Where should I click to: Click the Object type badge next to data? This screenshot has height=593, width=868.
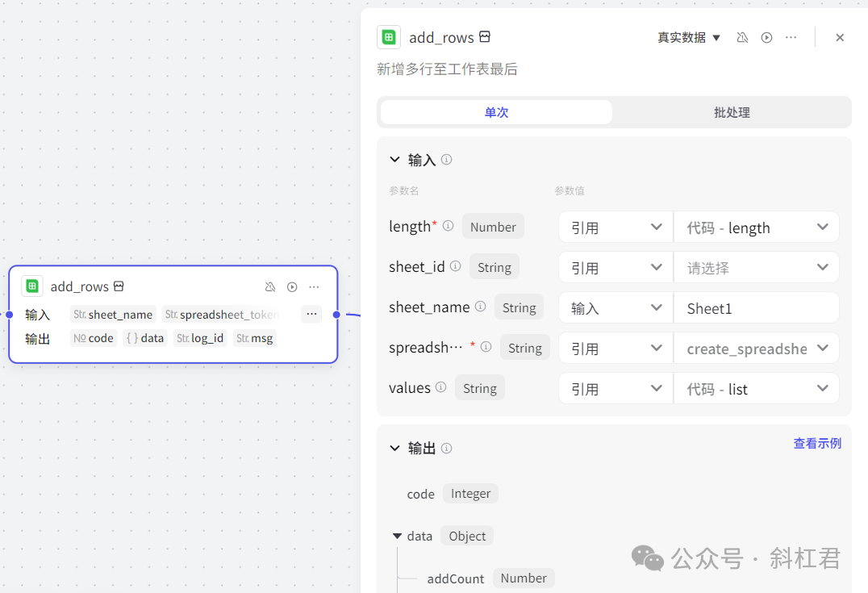click(x=467, y=536)
